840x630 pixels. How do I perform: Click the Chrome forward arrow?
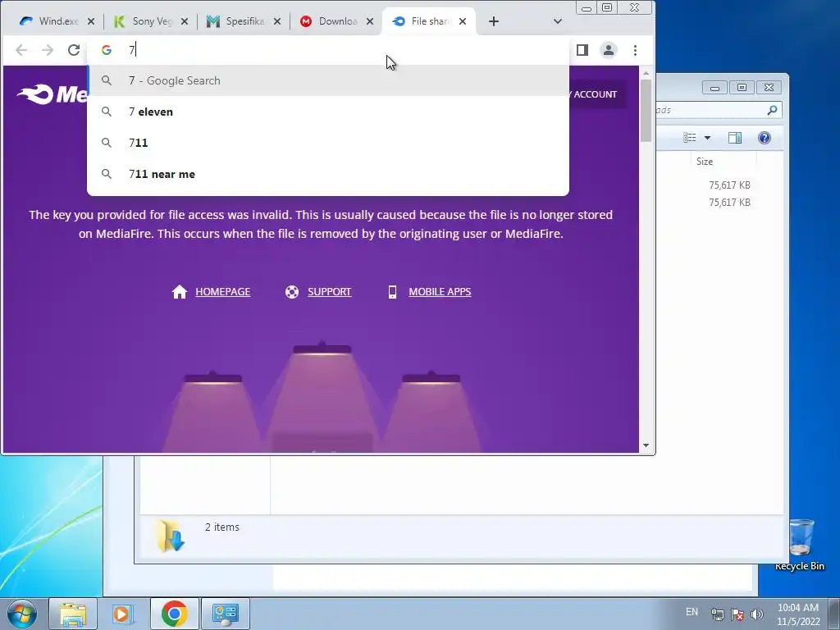point(48,50)
